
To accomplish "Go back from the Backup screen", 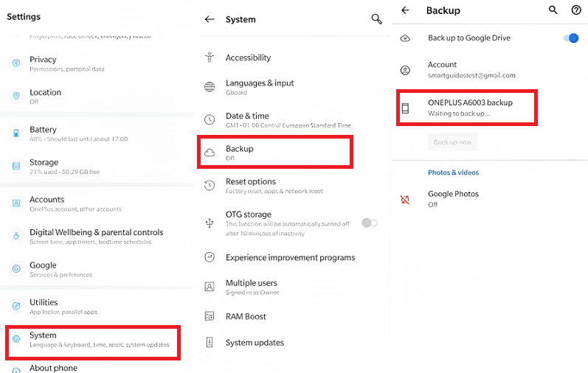I will pos(405,10).
